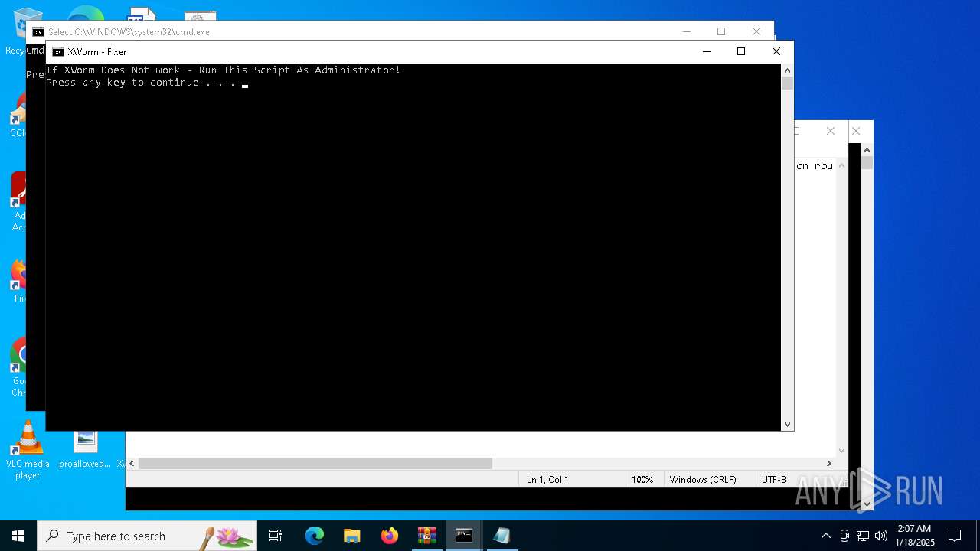Click 'Windows (CRLF)' in Notepad status bar
The width and height of the screenshot is (980, 551).
click(703, 480)
